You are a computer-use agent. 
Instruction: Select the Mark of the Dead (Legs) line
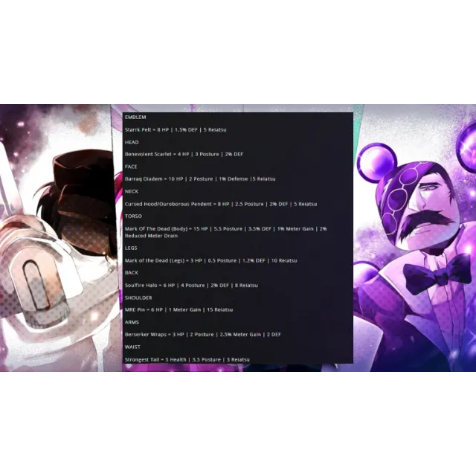[x=210, y=260]
